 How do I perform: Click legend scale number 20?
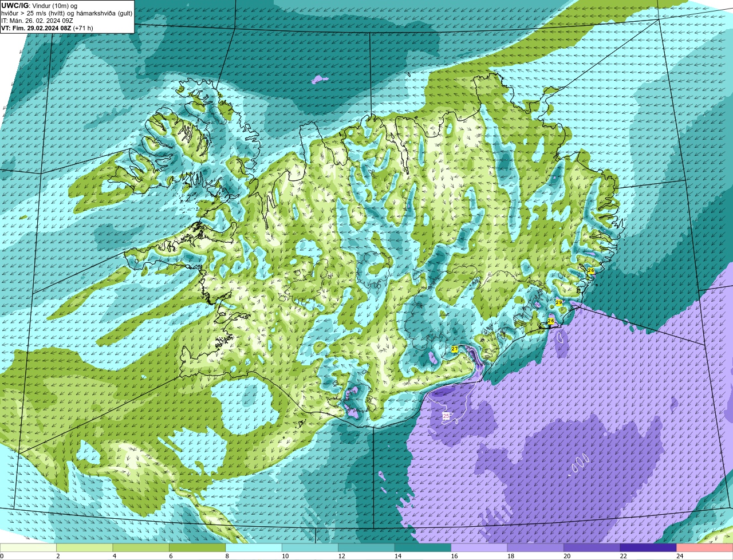(567, 556)
